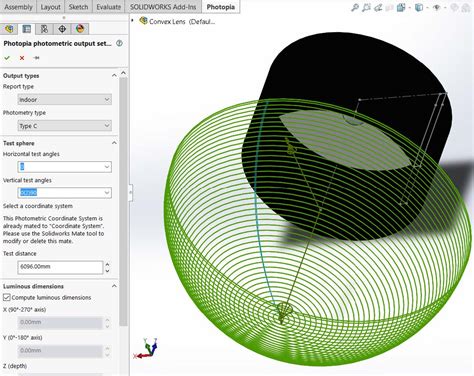This screenshot has width=474, height=376.
Task: Open the Report type dropdown showing Indoor
Action: click(65, 99)
